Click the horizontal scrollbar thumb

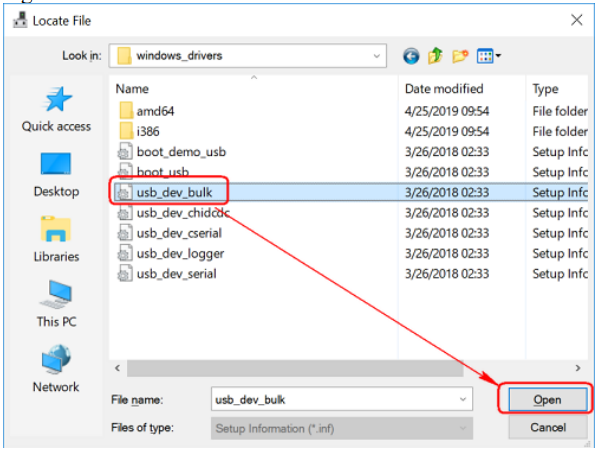[295, 368]
